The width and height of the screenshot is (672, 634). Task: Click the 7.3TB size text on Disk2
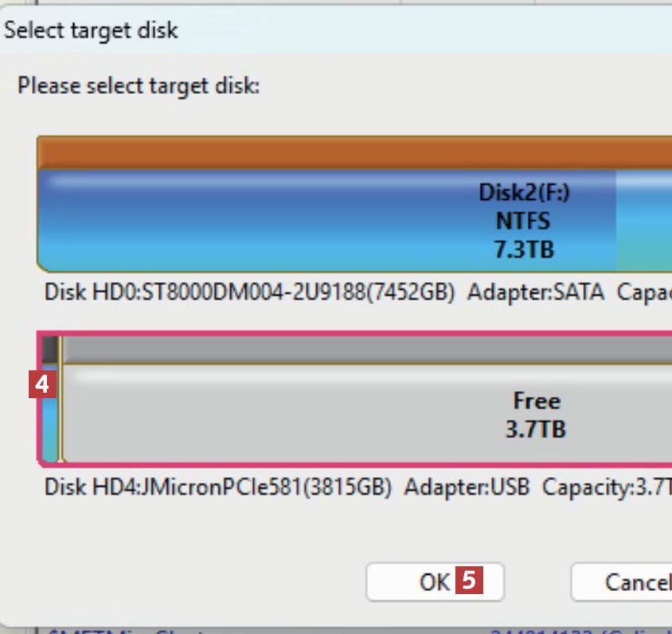(x=524, y=249)
